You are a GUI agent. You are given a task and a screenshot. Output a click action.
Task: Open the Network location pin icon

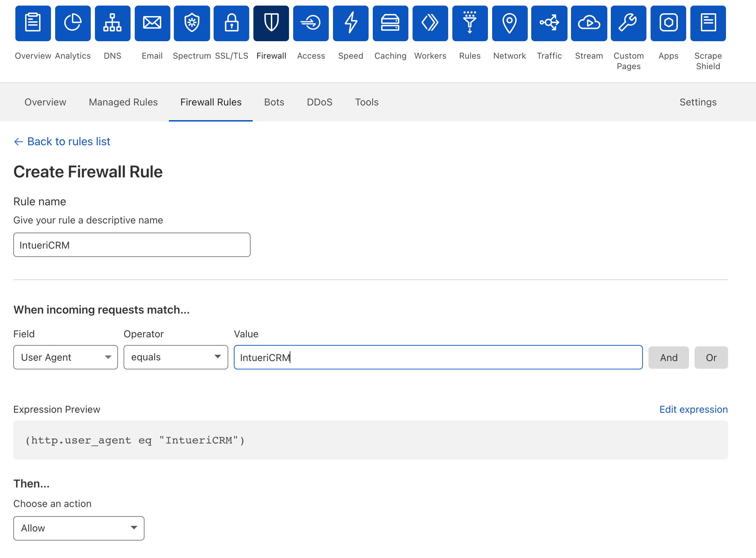510,23
